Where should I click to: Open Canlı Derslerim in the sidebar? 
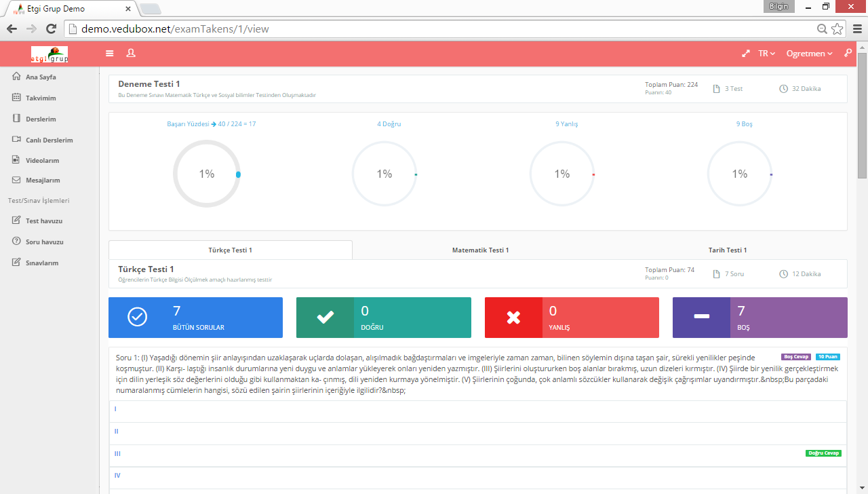(49, 140)
